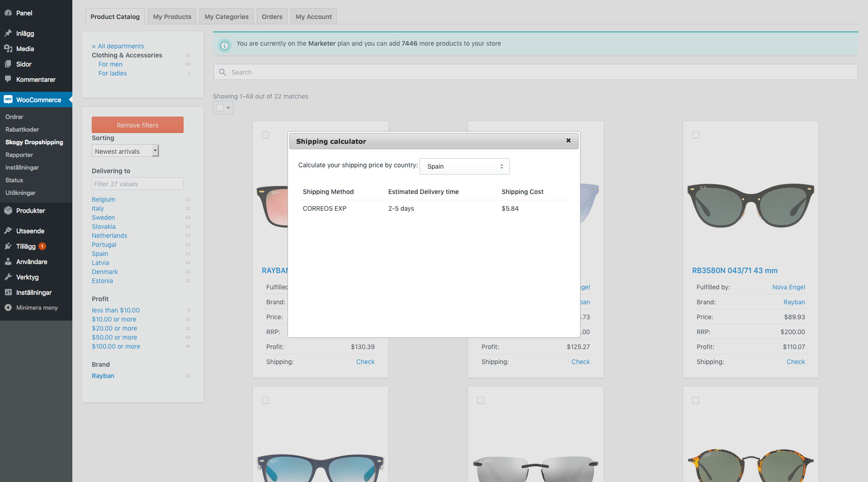Click the Sidor pages icon
The height and width of the screenshot is (482, 868).
pos(8,64)
